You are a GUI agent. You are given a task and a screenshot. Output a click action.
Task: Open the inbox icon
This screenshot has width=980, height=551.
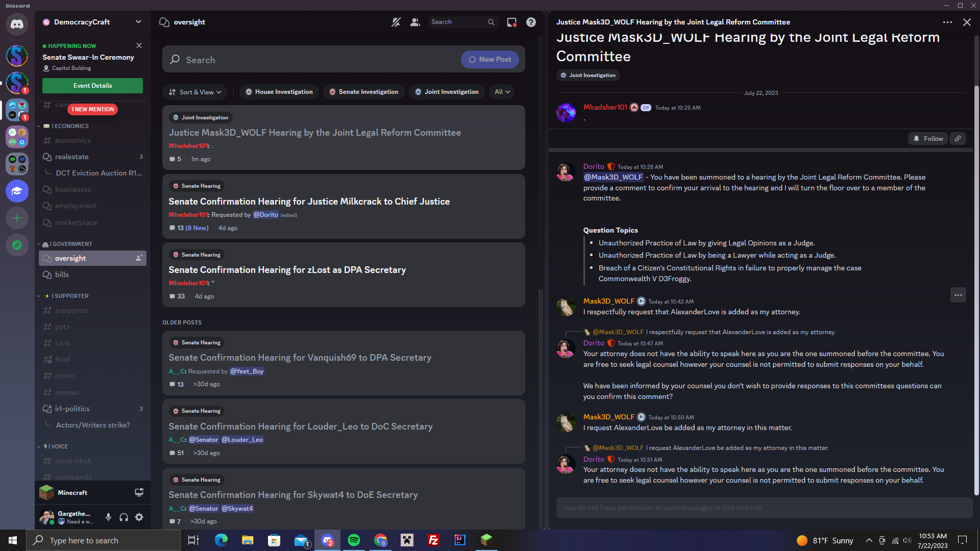click(511, 22)
